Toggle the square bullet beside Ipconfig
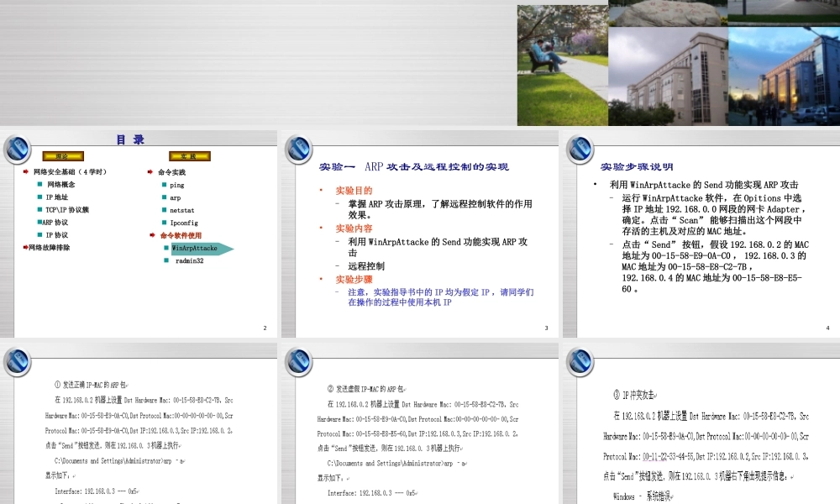The image size is (840, 504). (x=166, y=223)
